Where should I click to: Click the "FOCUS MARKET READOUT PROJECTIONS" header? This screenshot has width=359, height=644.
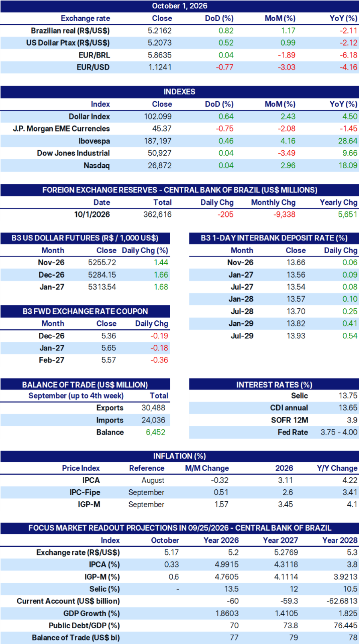[x=179, y=528]
